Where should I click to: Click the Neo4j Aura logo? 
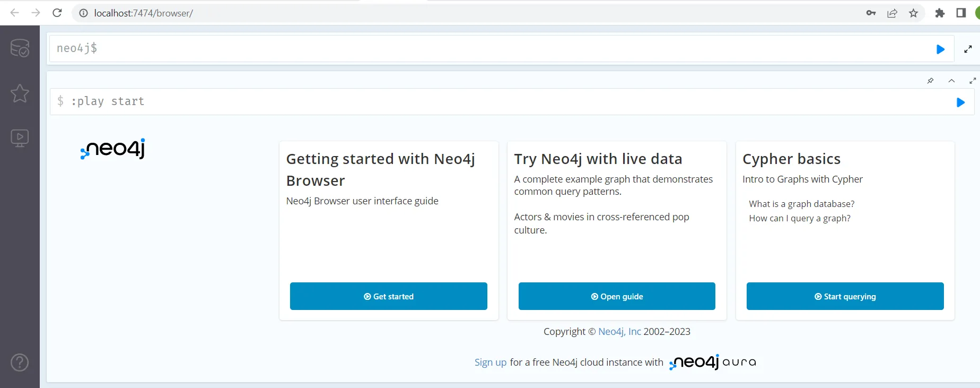[x=712, y=362]
